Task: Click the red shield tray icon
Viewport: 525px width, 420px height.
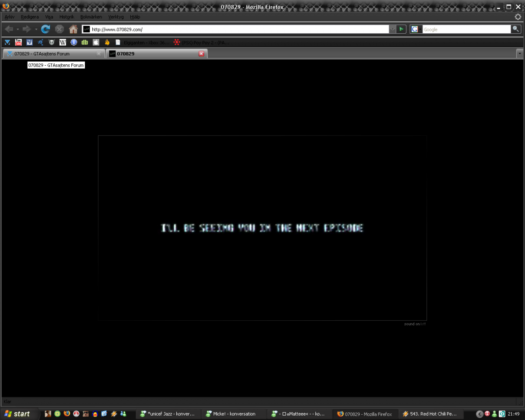Action: pos(487,414)
